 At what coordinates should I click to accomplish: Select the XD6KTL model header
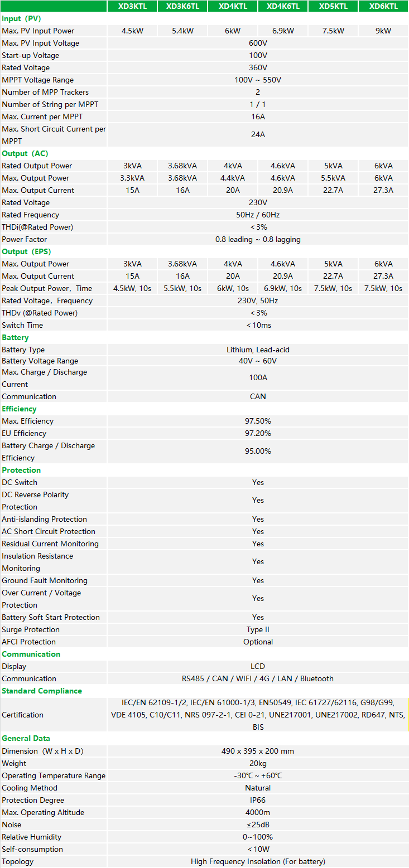(383, 6)
